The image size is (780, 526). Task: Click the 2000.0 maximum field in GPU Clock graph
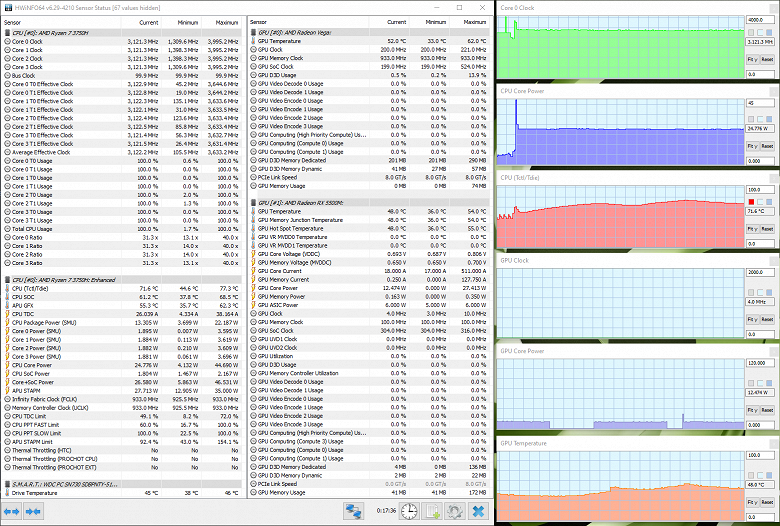760,272
